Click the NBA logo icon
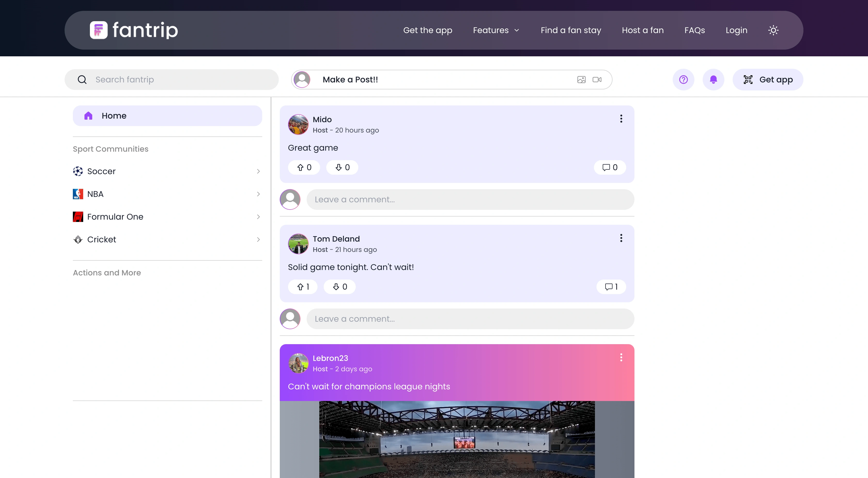 (78, 194)
